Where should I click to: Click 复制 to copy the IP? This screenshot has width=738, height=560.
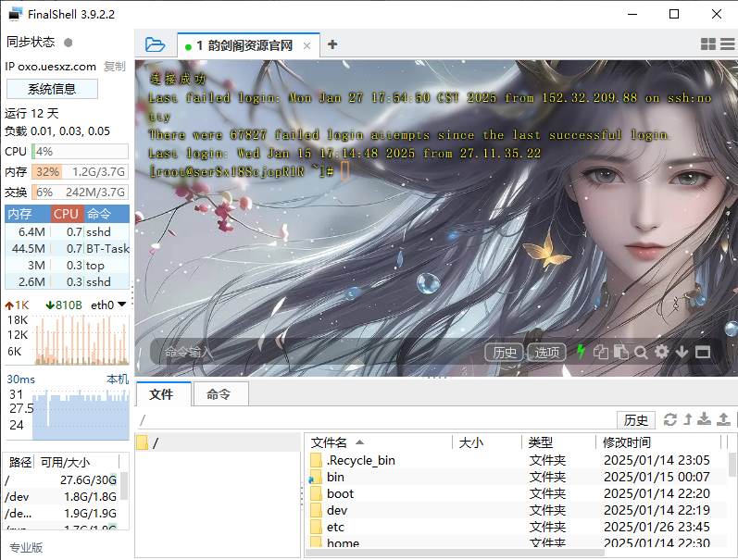coord(115,67)
